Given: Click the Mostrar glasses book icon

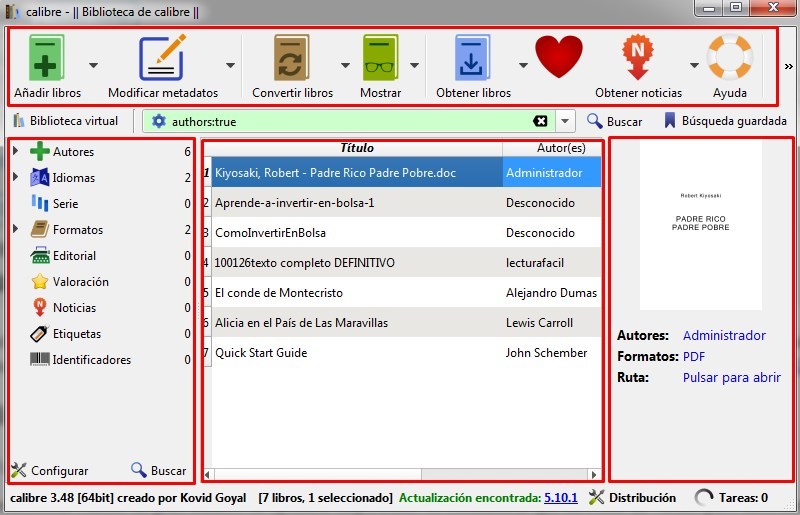Looking at the screenshot, I should click(x=380, y=58).
